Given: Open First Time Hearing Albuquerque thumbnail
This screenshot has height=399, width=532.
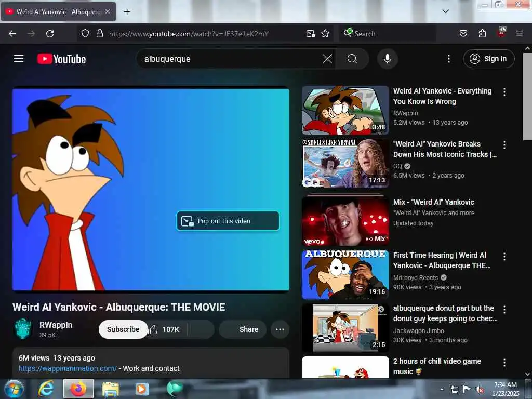Looking at the screenshot, I should tap(345, 275).
